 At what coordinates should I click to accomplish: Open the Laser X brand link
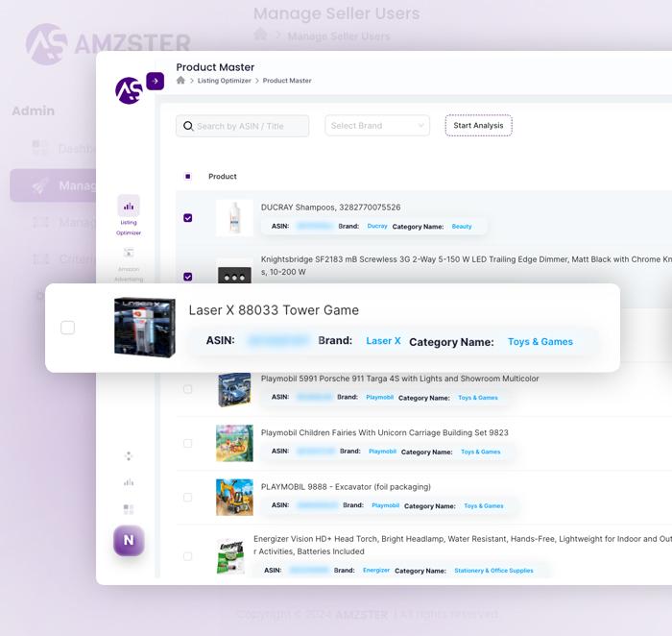point(383,341)
